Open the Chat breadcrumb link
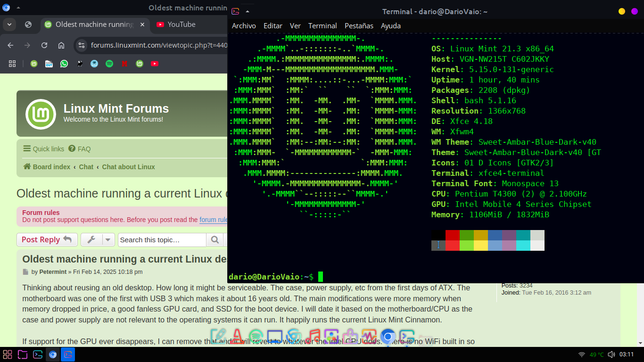Screen dimensions: 644x362 pos(86,167)
